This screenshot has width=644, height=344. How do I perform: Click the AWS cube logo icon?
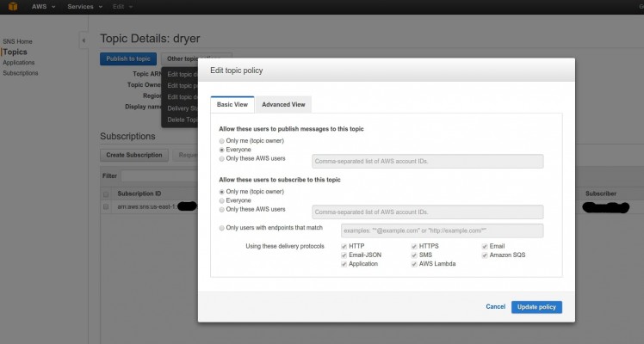tap(11, 6)
